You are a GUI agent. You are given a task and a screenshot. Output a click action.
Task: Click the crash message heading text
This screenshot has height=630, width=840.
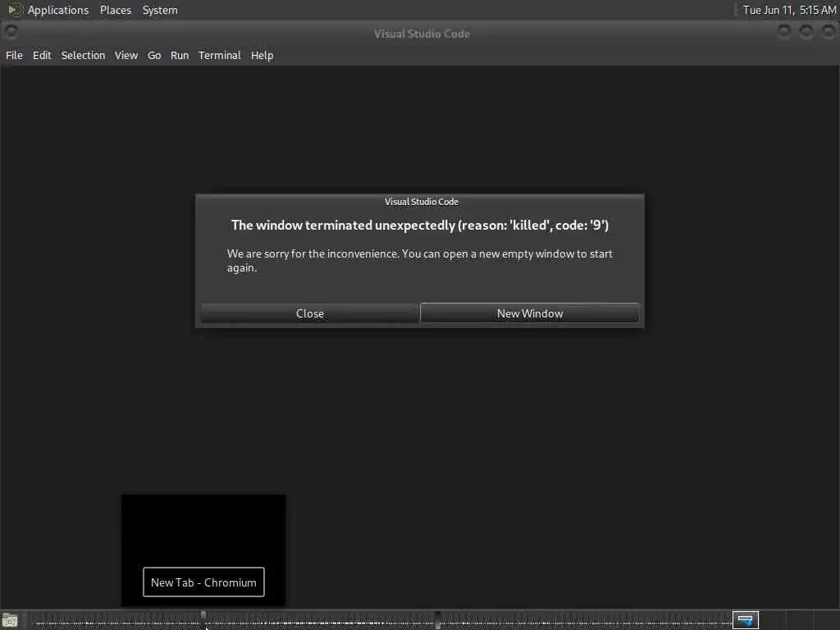click(419, 225)
